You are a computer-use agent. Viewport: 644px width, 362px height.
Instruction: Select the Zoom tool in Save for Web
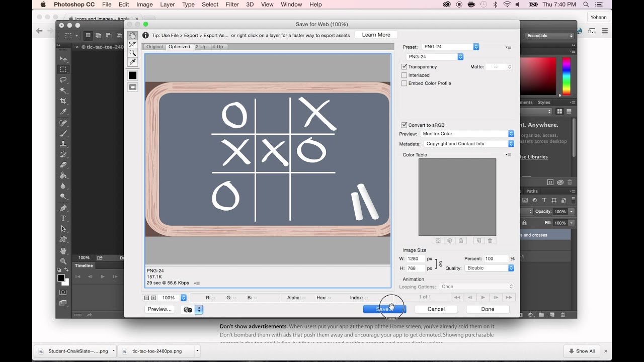[x=132, y=53]
